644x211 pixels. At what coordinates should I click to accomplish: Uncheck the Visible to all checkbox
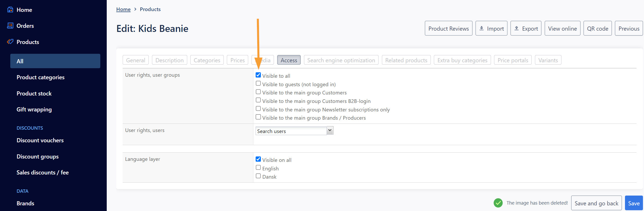[x=258, y=75]
